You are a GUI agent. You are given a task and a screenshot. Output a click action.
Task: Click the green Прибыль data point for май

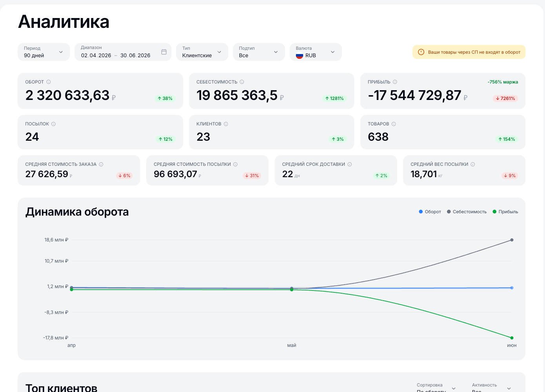[x=292, y=290]
